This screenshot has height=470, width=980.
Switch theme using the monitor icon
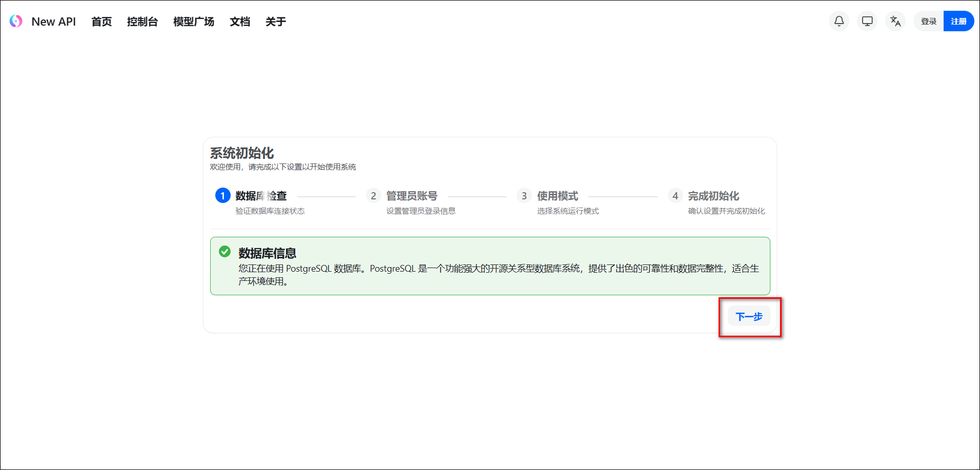coord(867,21)
